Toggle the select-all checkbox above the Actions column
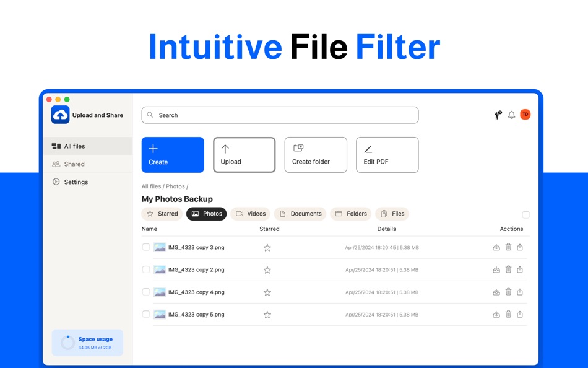588x368 pixels. 525,215
